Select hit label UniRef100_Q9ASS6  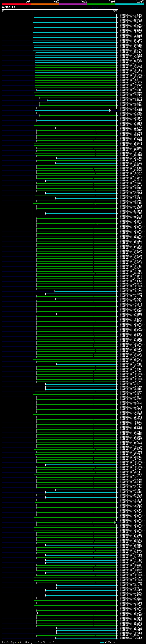pyautogui.click(x=131, y=72)
